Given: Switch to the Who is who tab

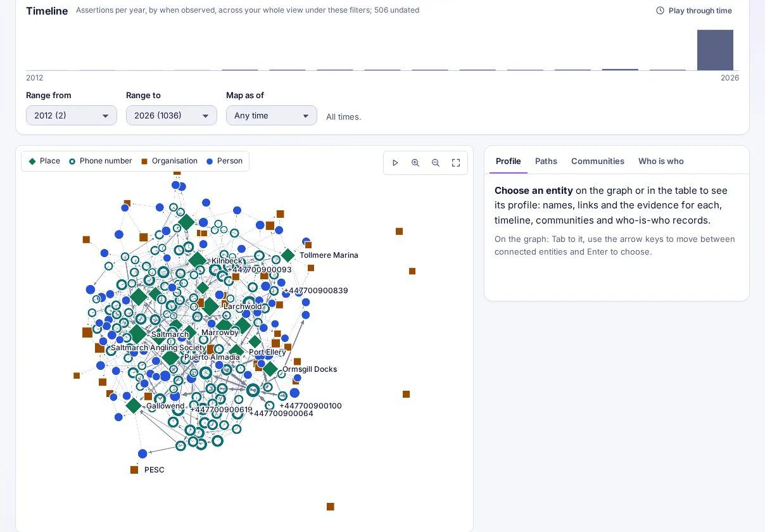Looking at the screenshot, I should [x=661, y=161].
